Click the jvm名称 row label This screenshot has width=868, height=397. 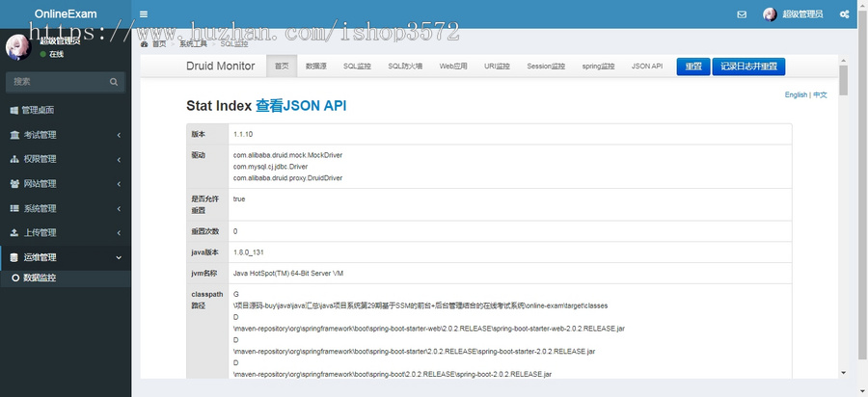pyautogui.click(x=204, y=273)
